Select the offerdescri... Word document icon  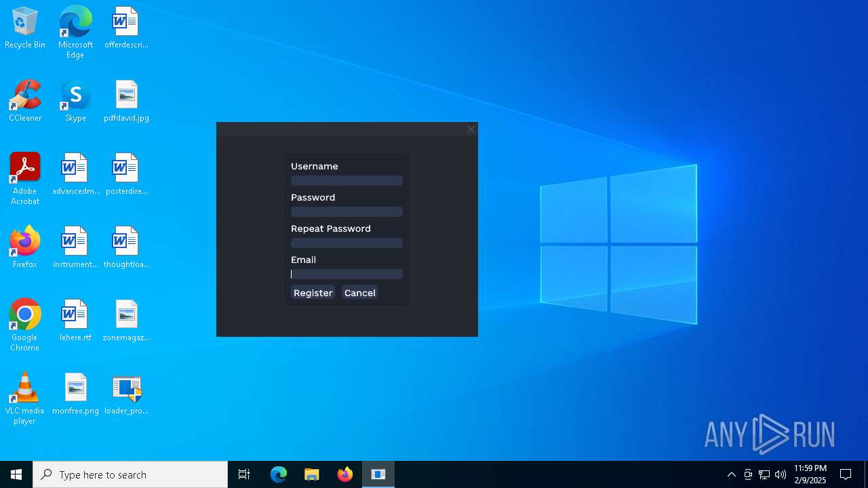pos(126,28)
